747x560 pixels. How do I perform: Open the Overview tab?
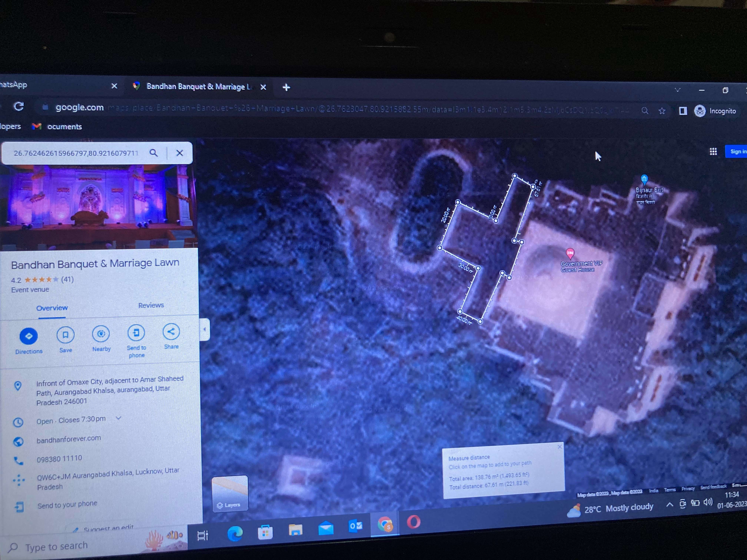click(x=52, y=308)
